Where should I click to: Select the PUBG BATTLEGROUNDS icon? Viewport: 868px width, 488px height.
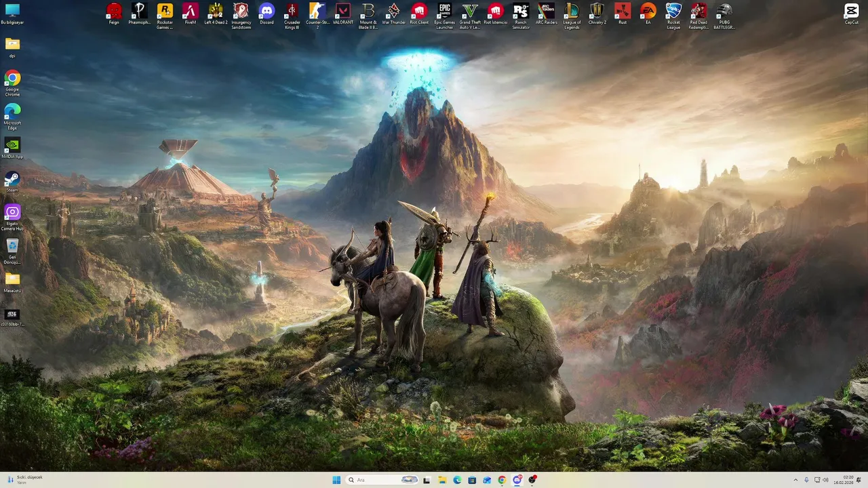click(724, 16)
